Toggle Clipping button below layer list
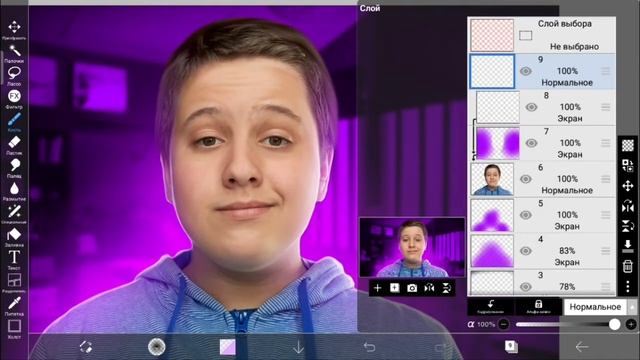 491,307
